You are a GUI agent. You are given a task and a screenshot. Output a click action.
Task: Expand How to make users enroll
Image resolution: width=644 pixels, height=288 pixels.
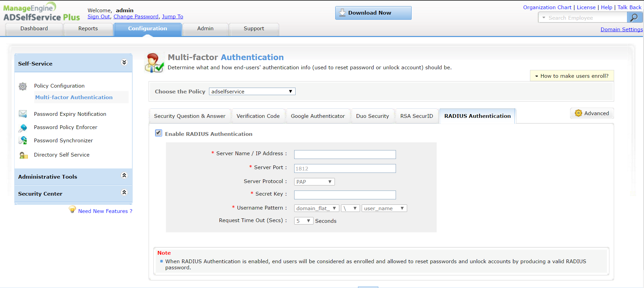572,76
